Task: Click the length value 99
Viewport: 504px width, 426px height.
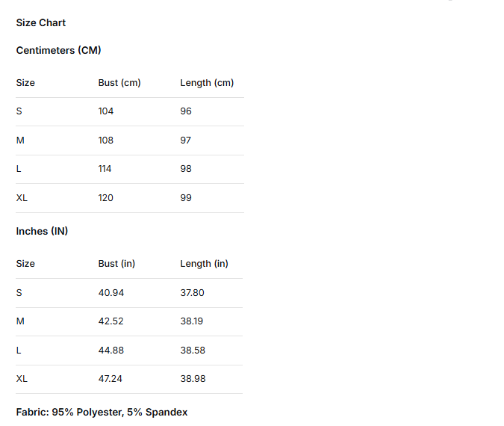Action: point(186,198)
